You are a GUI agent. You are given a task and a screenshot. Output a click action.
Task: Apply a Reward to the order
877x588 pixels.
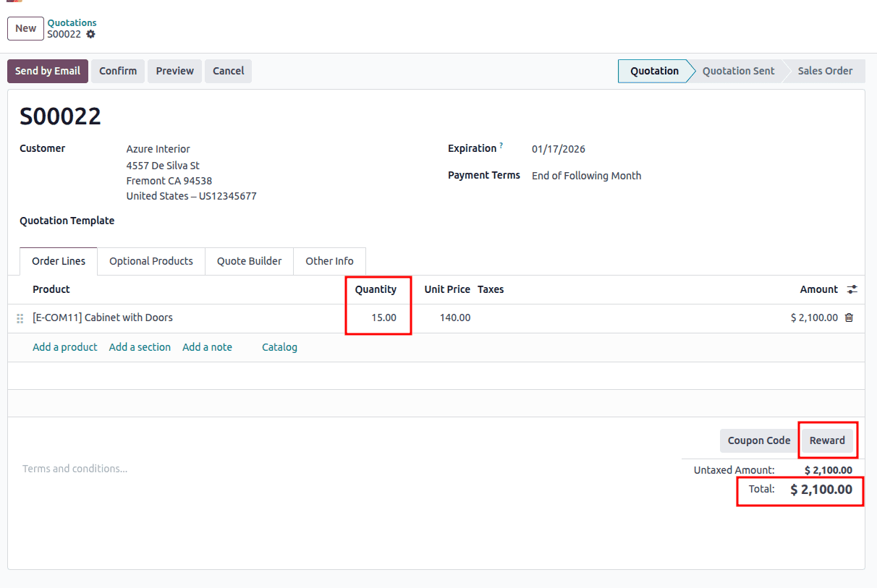coord(827,440)
